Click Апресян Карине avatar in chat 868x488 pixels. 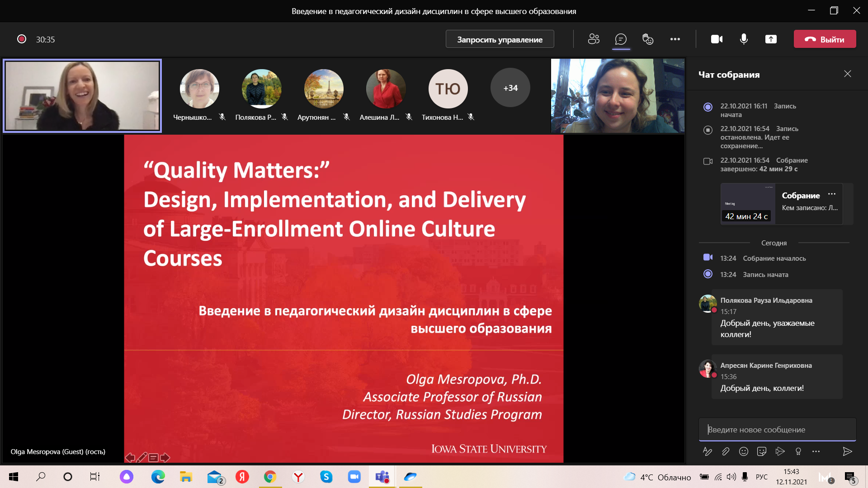coord(708,368)
